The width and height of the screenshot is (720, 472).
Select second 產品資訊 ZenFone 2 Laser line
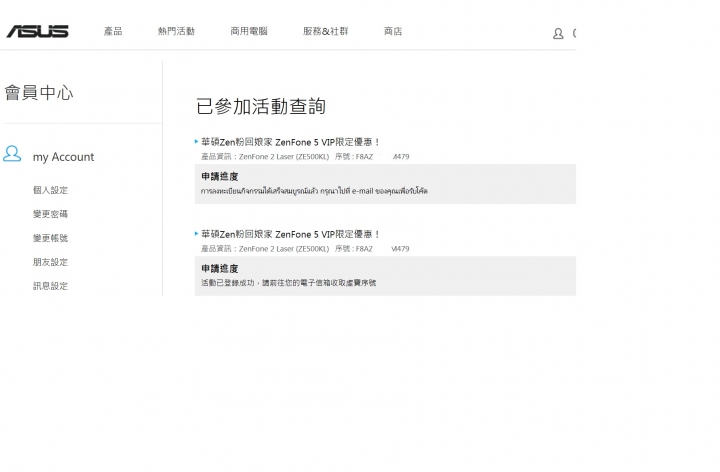tap(305, 248)
